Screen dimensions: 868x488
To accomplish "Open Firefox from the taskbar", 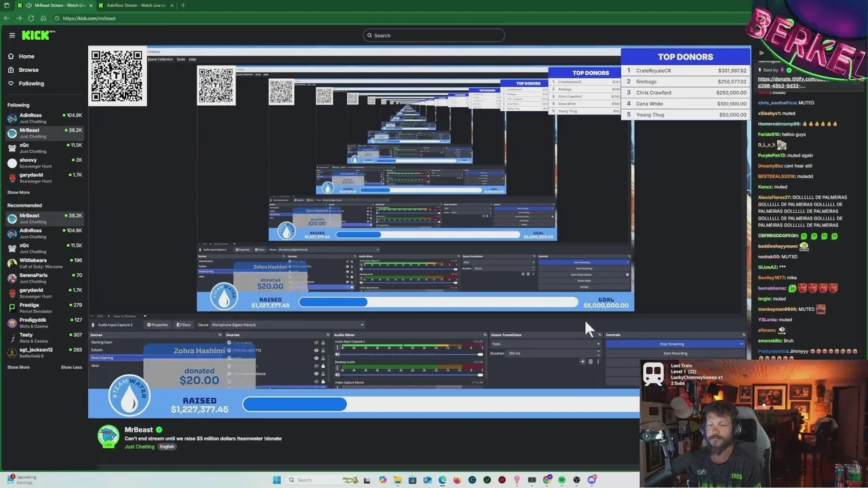I will pos(457,480).
